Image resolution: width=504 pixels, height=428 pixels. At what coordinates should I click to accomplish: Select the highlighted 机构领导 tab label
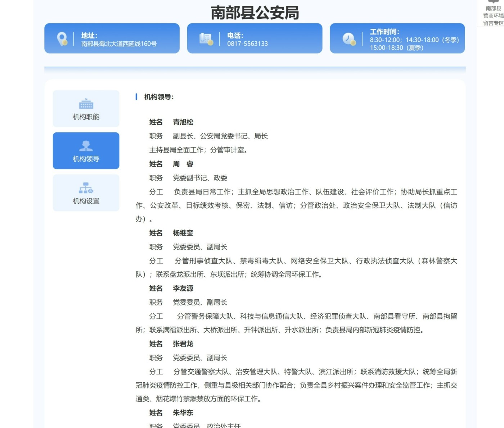[x=86, y=159]
